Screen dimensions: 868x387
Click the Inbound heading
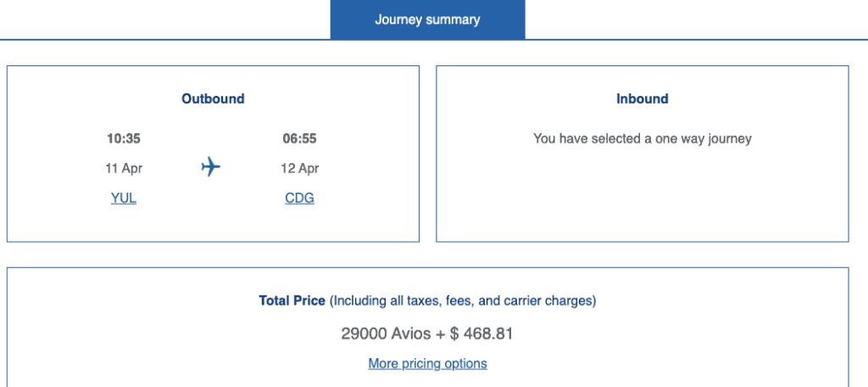click(642, 98)
